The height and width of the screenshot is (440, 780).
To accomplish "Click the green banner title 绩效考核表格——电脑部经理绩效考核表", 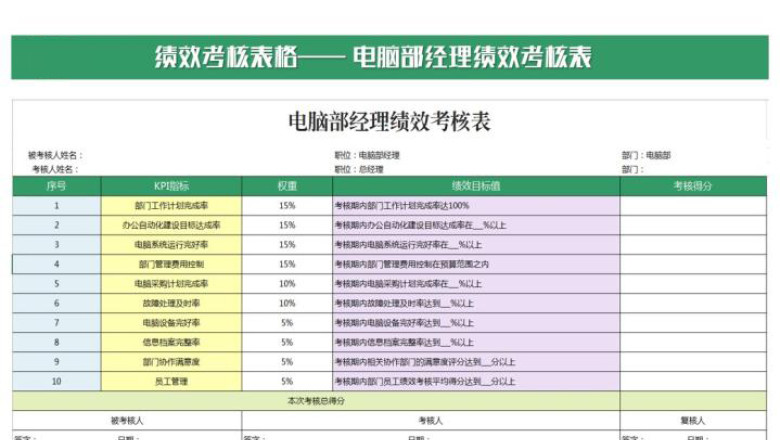I will pyautogui.click(x=373, y=57).
